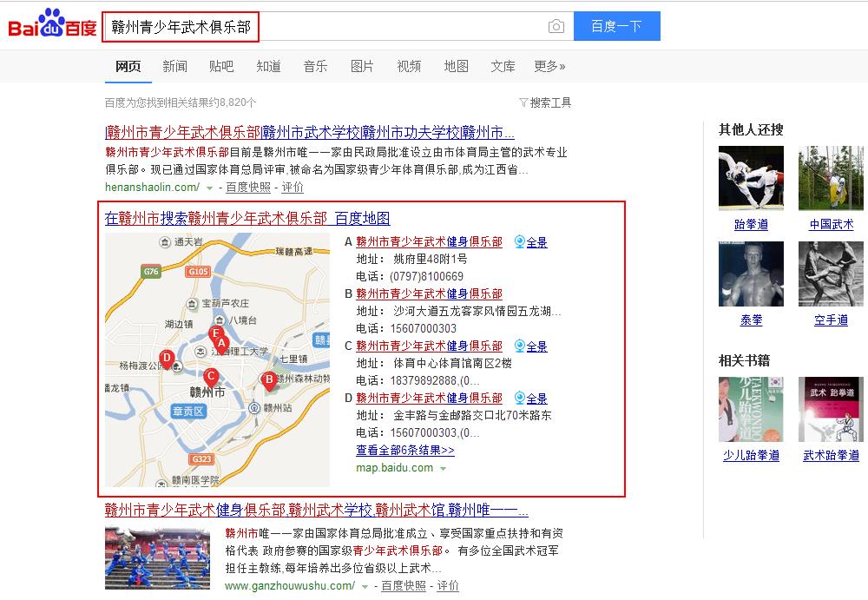
Task: Click 评价 beside henanshaolin.com result
Action: point(293,188)
